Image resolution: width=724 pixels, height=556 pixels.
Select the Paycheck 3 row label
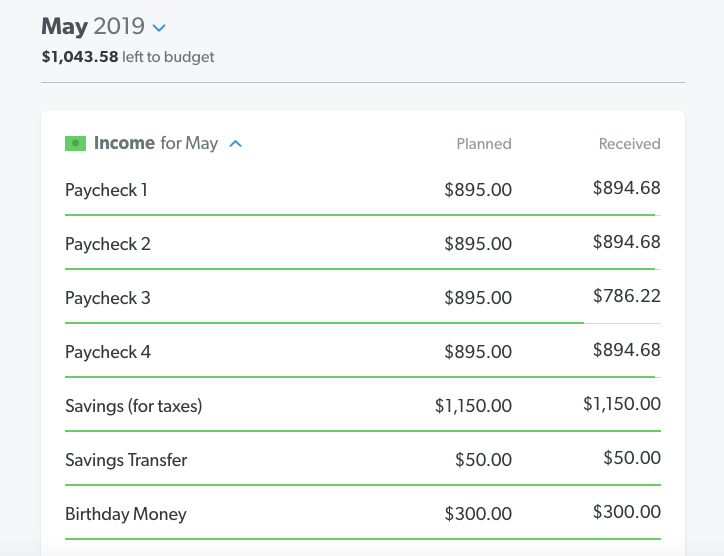tap(107, 298)
